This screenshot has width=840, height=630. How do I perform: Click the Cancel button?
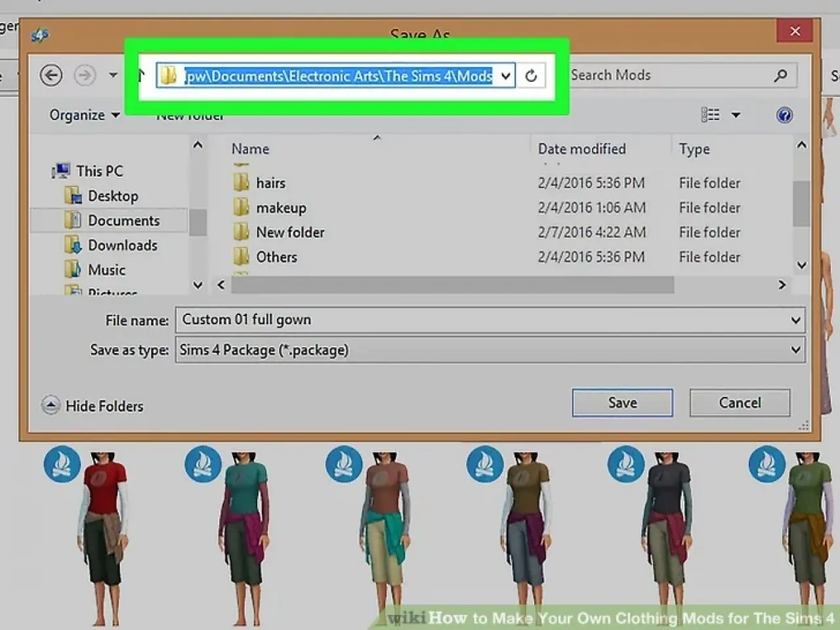click(739, 403)
